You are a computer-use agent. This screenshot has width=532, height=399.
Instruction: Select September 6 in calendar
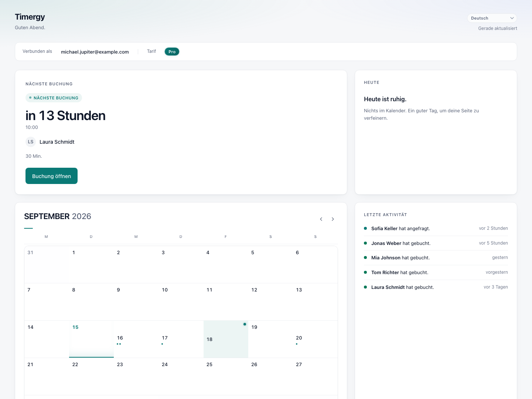click(x=315, y=265)
